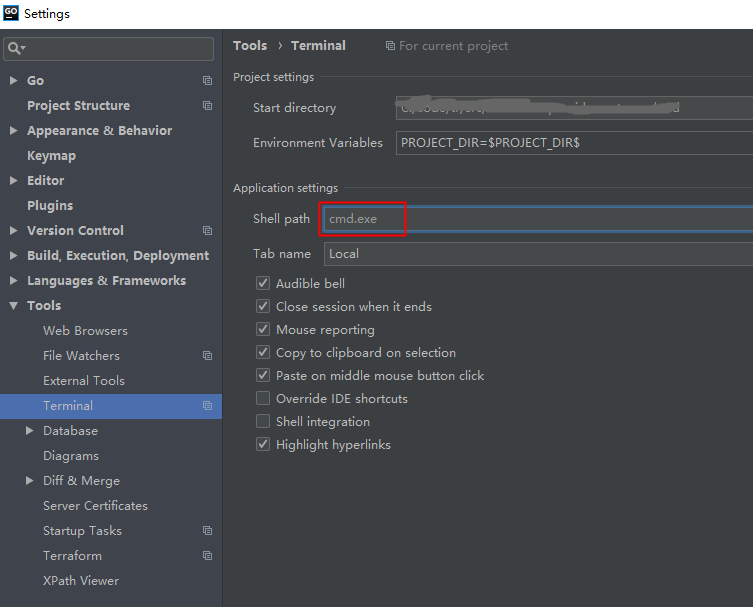Select the Version Control category
This screenshot has height=607, width=753.
click(x=75, y=231)
